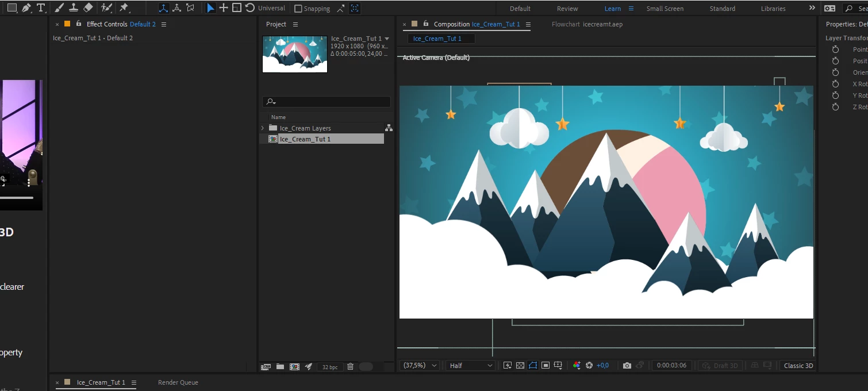868x391 pixels.
Task: Toggle snap along edges extending option
Action: (341, 9)
